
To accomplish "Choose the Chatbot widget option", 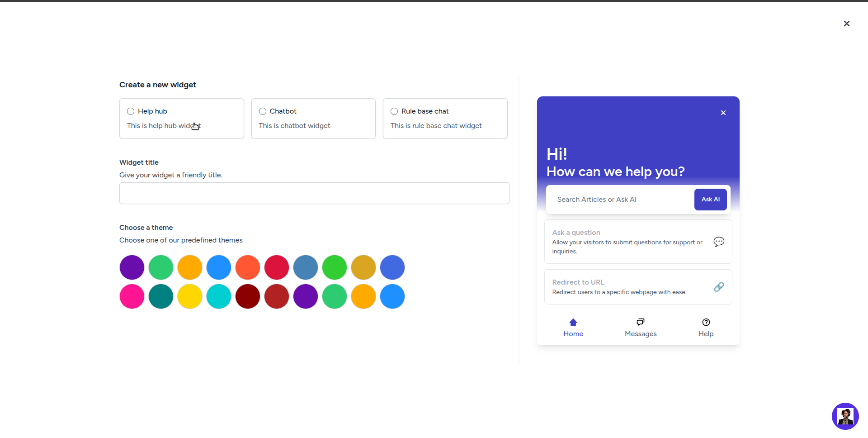I will [263, 111].
